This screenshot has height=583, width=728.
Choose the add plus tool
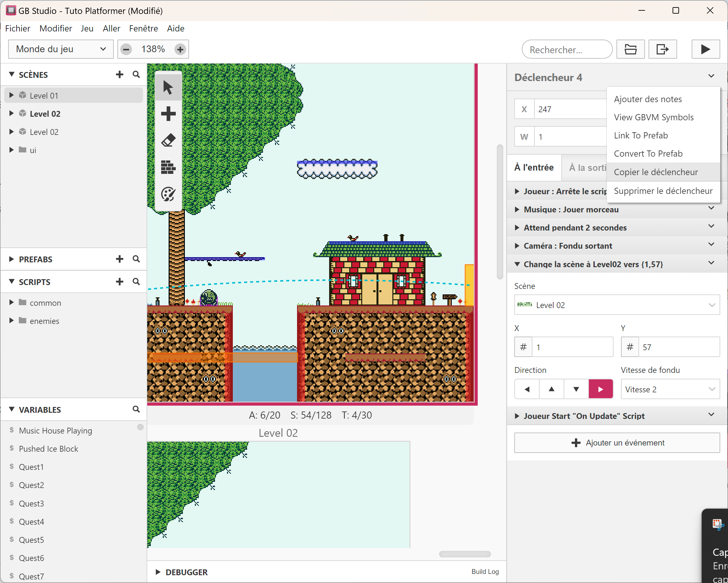tap(168, 114)
